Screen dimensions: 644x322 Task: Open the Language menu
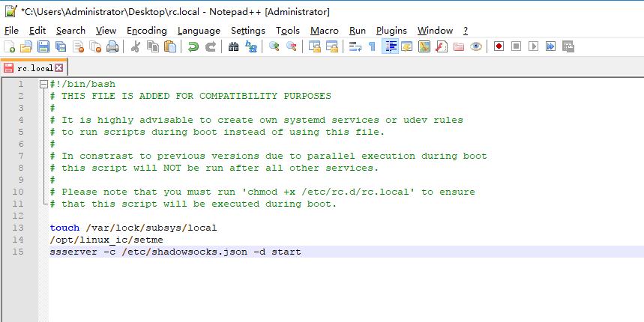click(x=199, y=31)
